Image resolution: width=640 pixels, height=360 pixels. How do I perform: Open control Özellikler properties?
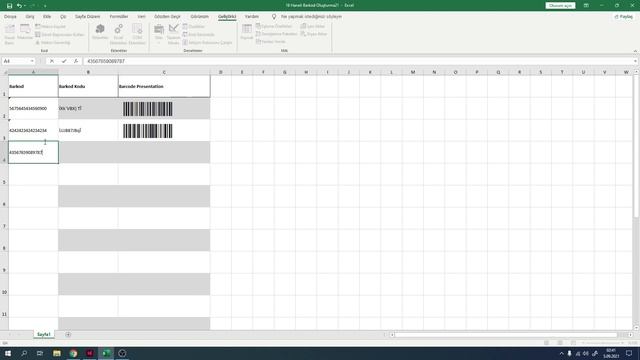pos(193,27)
